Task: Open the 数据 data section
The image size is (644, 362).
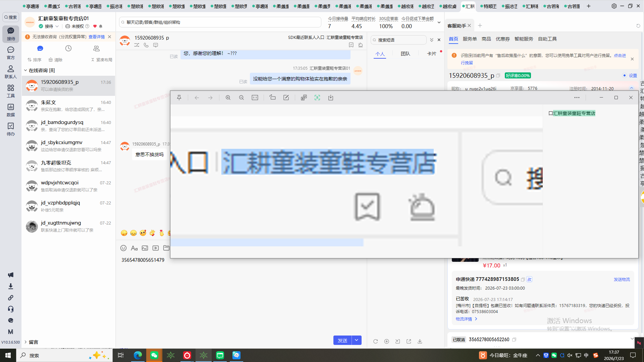Action: [x=11, y=110]
